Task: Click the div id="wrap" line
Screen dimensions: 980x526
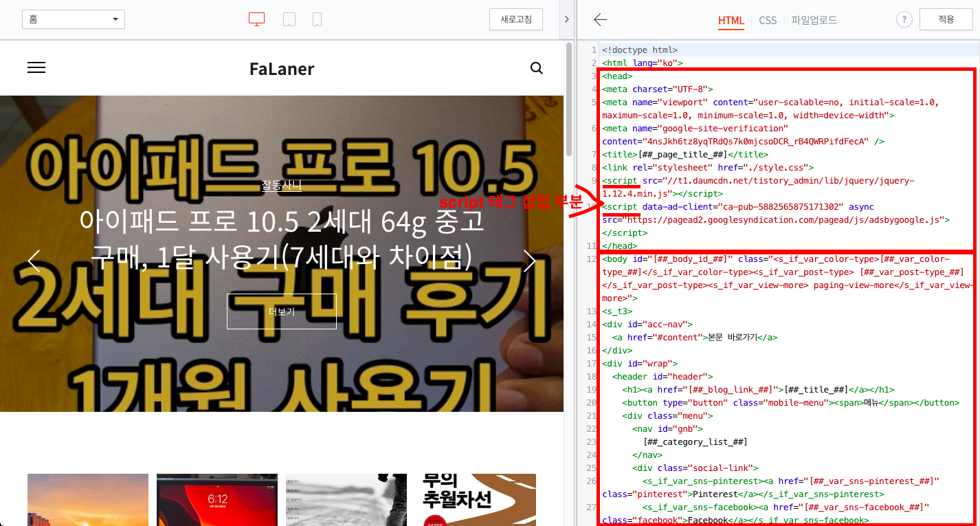Action: [x=640, y=364]
